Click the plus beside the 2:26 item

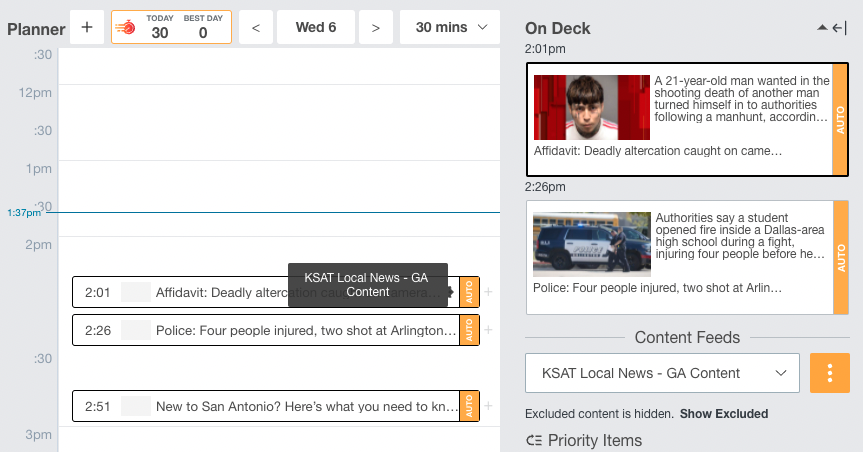[488, 330]
